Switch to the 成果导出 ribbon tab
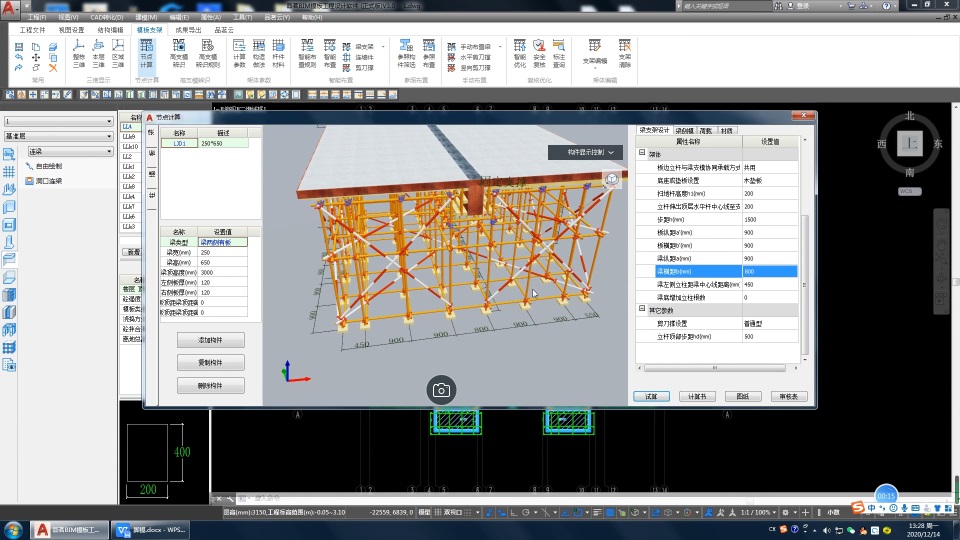 coord(188,29)
